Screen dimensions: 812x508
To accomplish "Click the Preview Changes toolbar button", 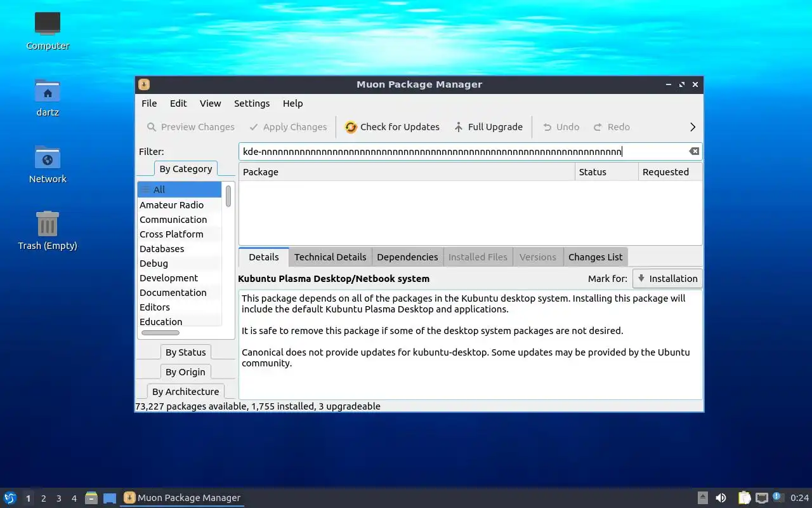I will click(x=190, y=127).
